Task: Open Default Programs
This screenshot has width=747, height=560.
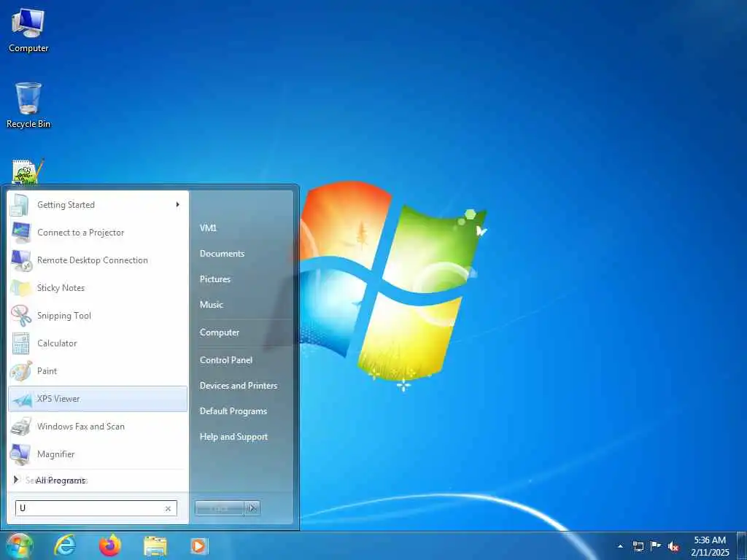Action: 233,411
